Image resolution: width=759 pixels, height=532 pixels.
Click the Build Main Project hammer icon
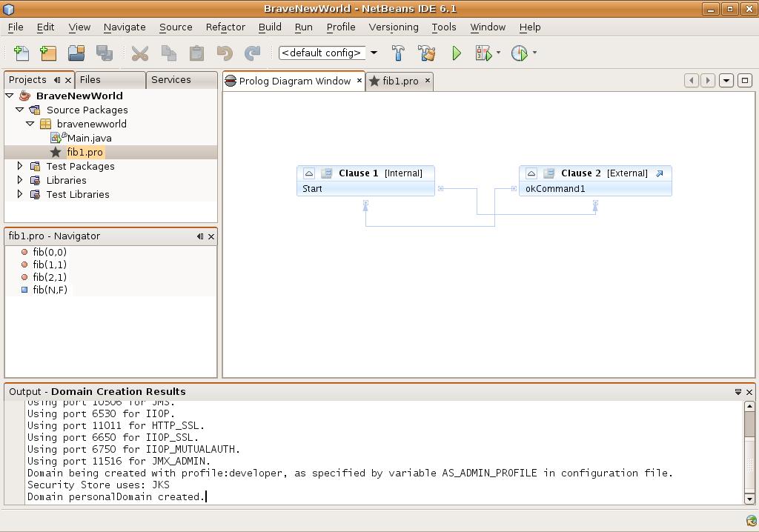[398, 53]
